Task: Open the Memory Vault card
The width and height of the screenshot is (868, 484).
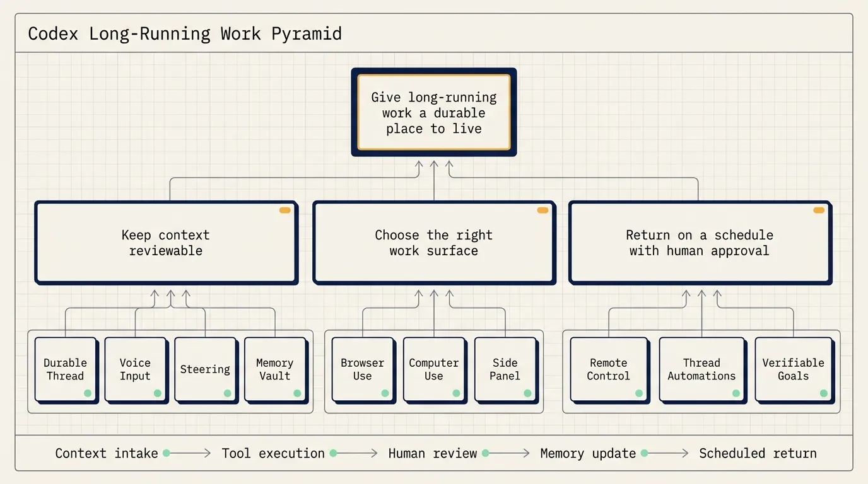Action: click(276, 370)
